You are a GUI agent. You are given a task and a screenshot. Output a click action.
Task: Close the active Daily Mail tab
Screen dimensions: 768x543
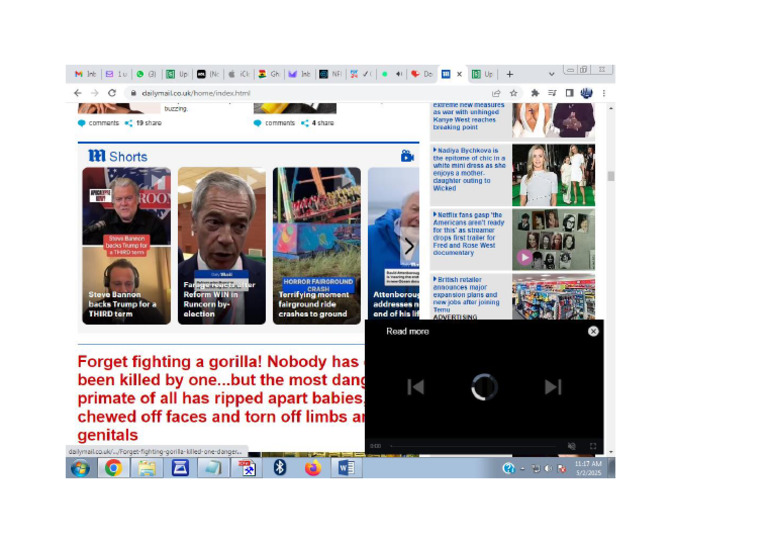459,74
